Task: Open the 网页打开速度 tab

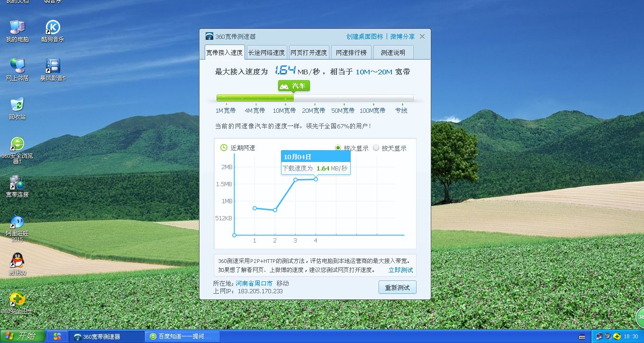Action: 308,53
